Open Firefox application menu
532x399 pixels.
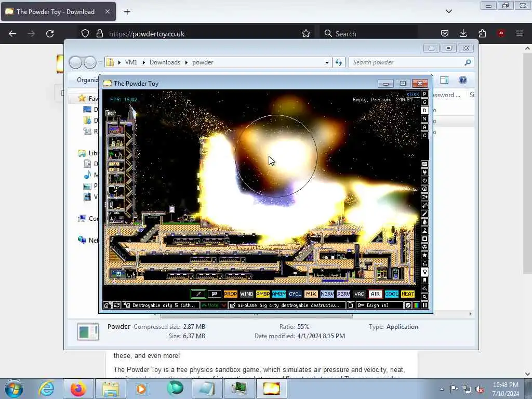pos(520,33)
